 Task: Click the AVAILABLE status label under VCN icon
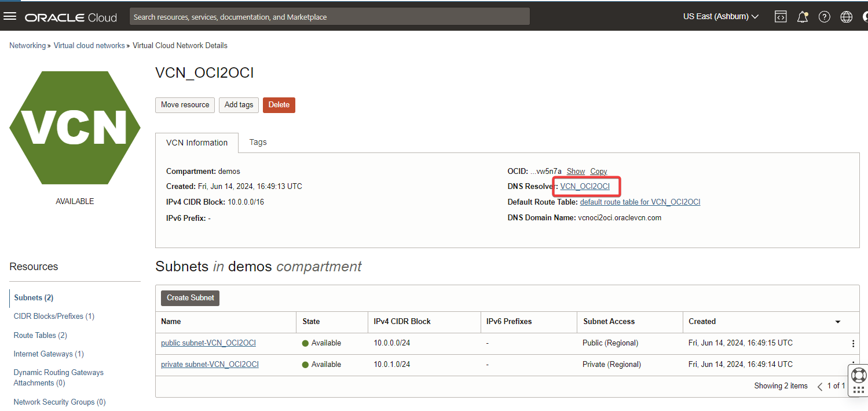click(75, 202)
